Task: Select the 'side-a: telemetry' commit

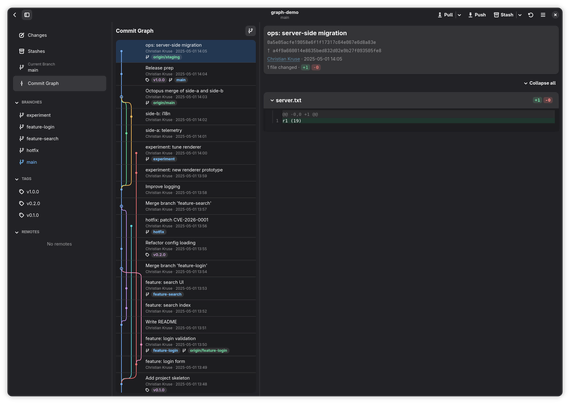Action: click(186, 133)
